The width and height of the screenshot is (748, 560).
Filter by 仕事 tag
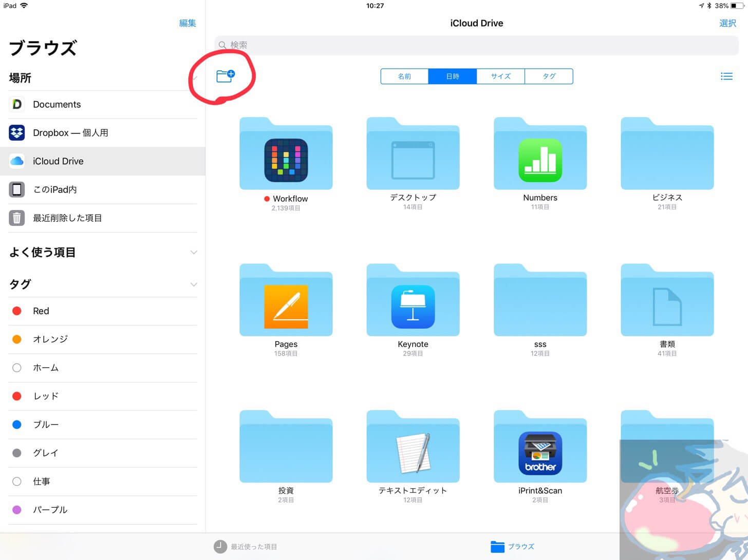103,481
